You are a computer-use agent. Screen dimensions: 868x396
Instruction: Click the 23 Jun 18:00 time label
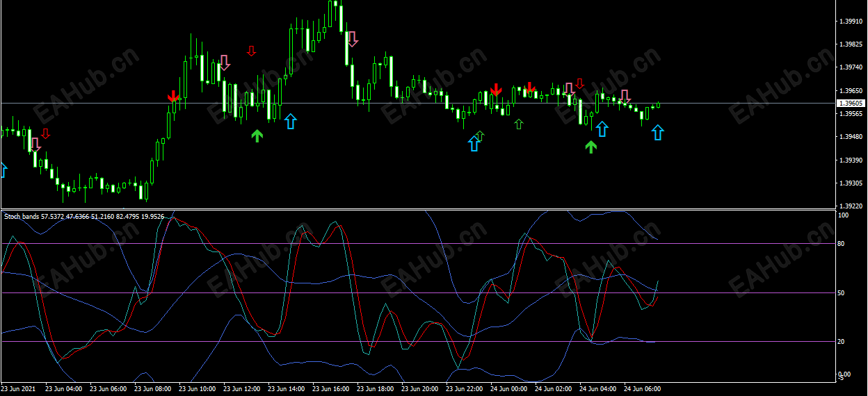[376, 389]
